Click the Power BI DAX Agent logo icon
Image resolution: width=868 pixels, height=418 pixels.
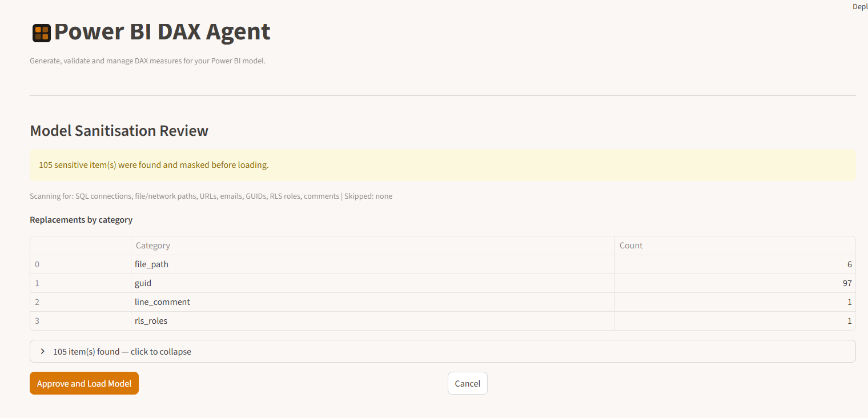coord(42,33)
